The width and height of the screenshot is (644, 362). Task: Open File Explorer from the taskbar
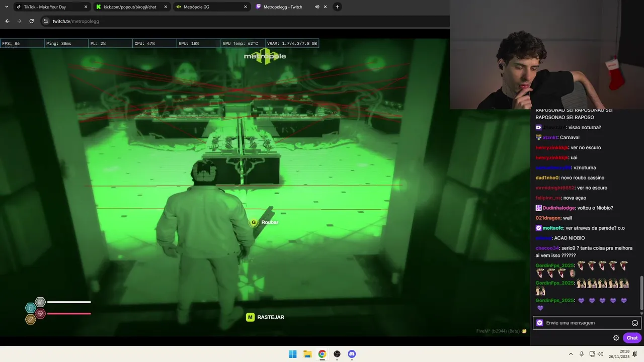[307, 354]
